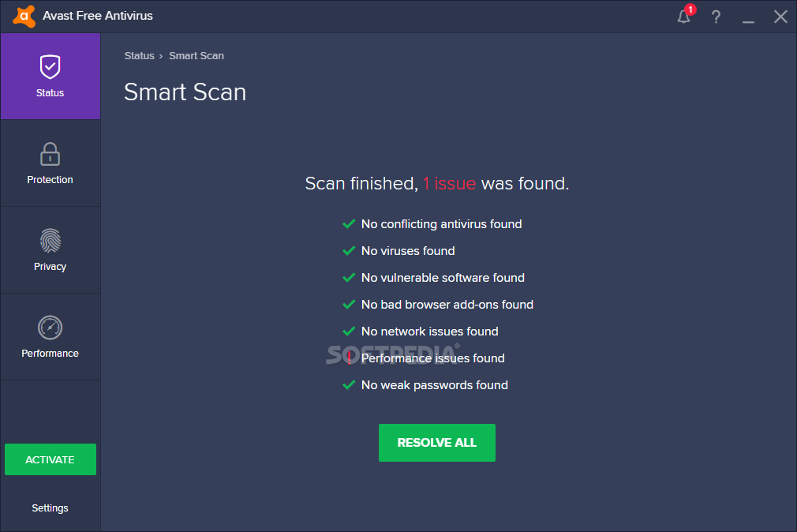The image size is (797, 532).
Task: Click the Avast logo in title bar
Action: pyautogui.click(x=24, y=17)
